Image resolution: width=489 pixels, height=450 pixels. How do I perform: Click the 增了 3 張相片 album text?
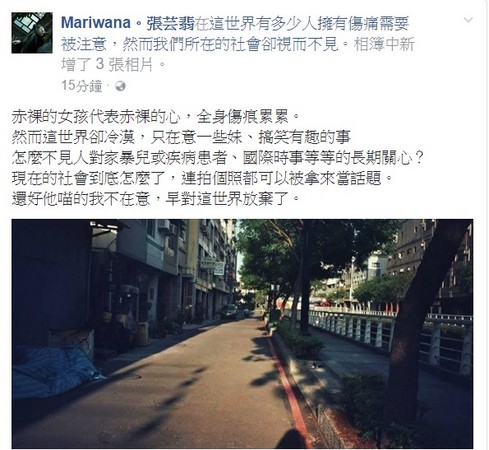107,64
